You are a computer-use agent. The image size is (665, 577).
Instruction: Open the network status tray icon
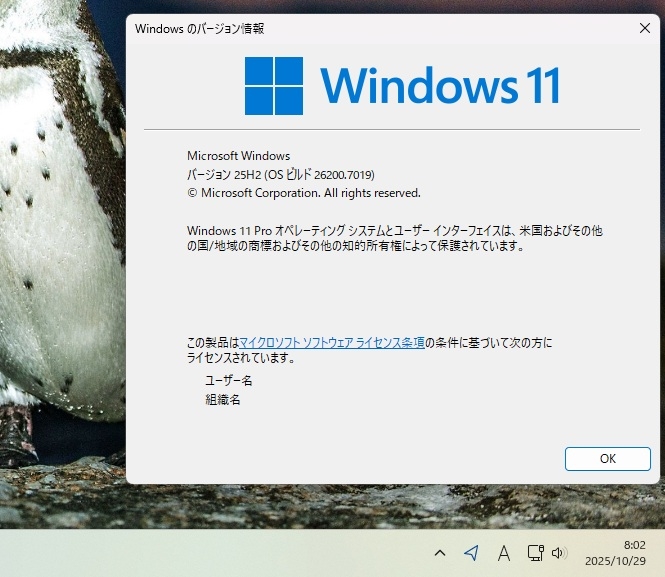tap(535, 553)
